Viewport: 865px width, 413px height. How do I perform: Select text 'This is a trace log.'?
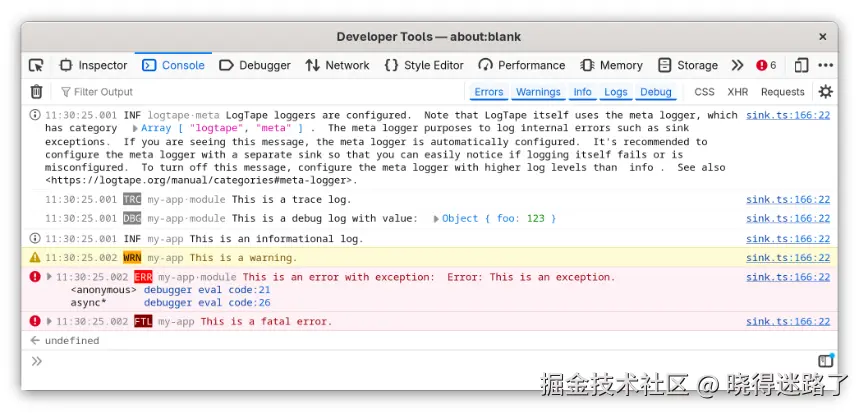coord(291,200)
